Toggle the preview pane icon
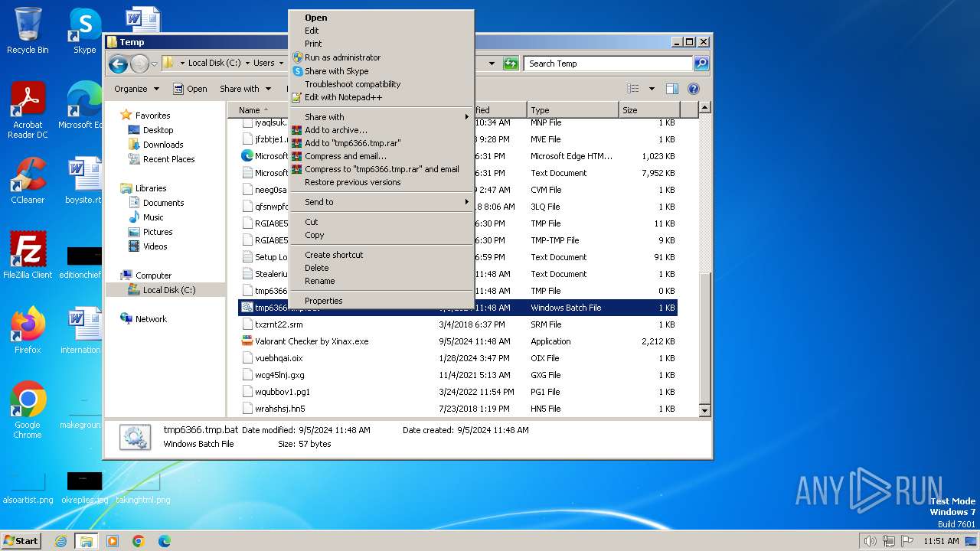This screenshot has height=551, width=980. [x=671, y=89]
